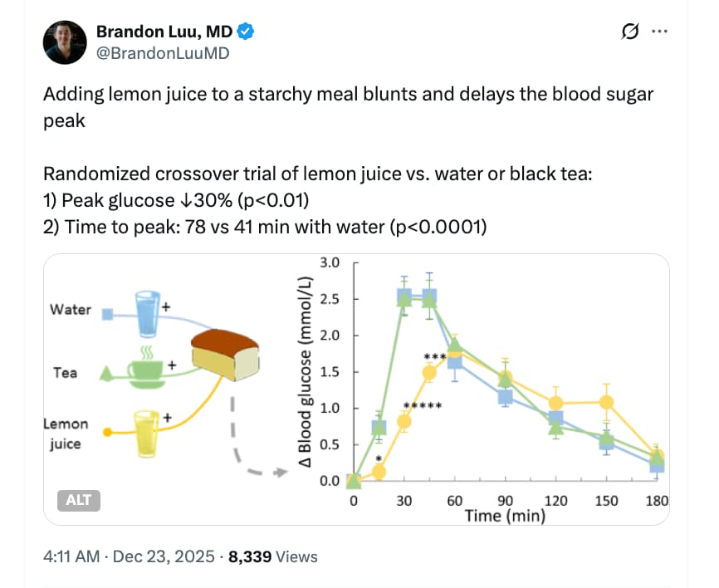Click the blue verified badge
The height and width of the screenshot is (588, 719).
coord(247,32)
